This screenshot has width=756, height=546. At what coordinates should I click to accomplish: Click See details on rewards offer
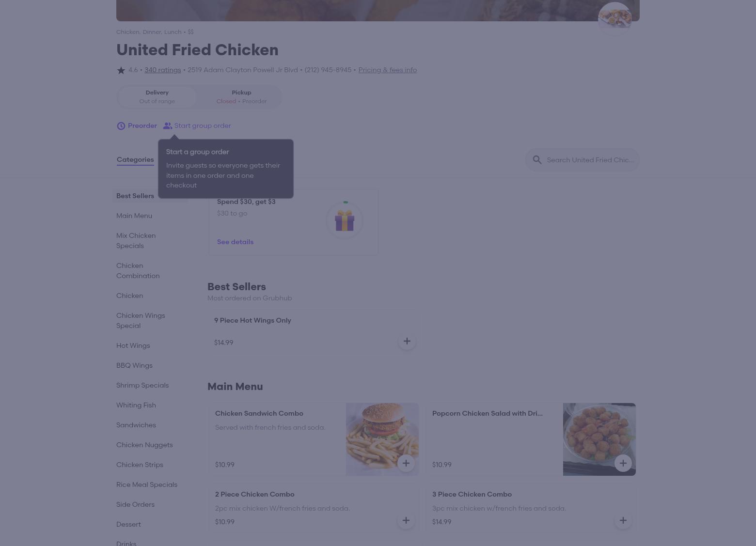[235, 242]
